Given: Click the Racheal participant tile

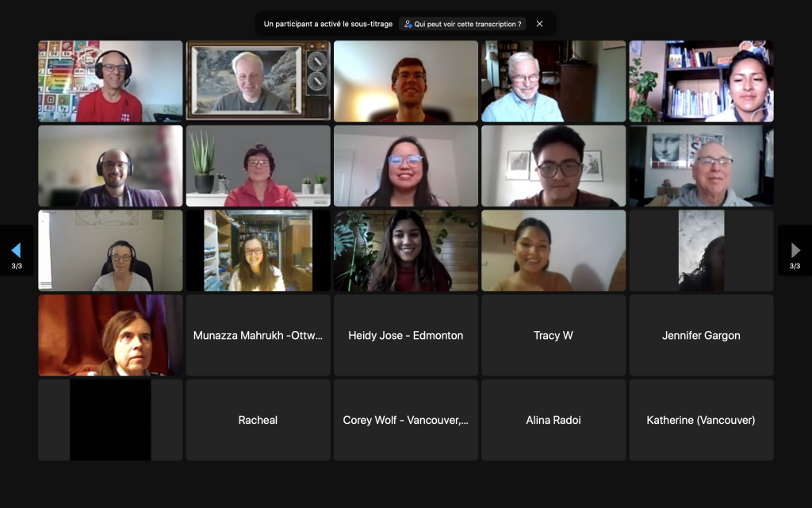Looking at the screenshot, I should 258,420.
